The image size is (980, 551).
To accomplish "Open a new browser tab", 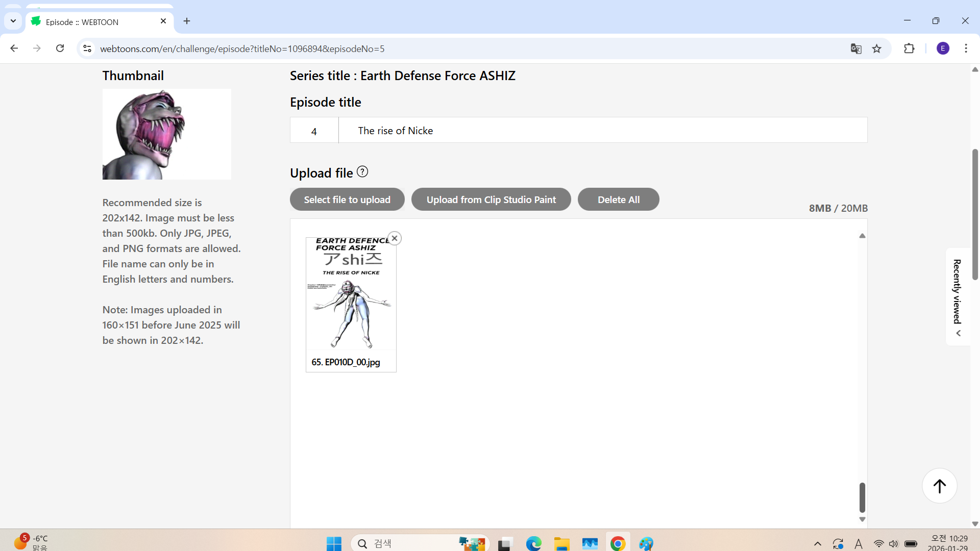I will coord(187,21).
